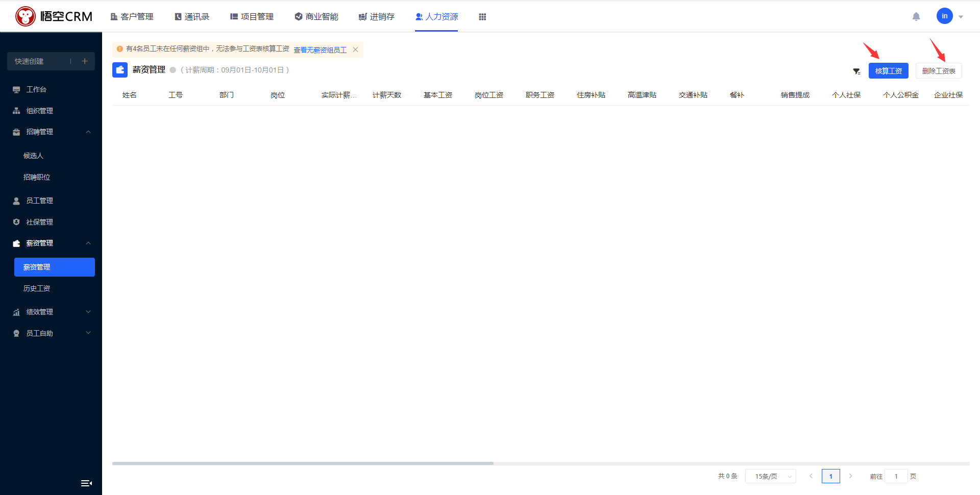Click the 绩效管理 chart icon

click(16, 312)
